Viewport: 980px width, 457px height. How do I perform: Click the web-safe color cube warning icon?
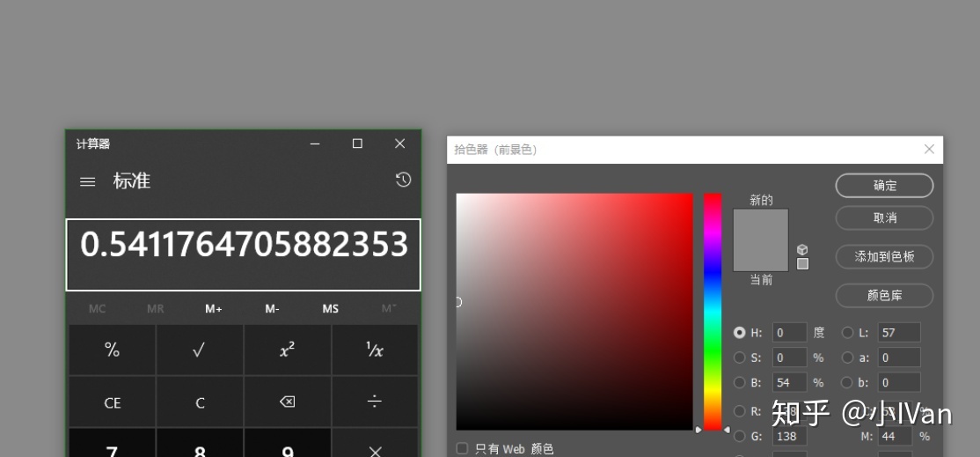point(802,250)
